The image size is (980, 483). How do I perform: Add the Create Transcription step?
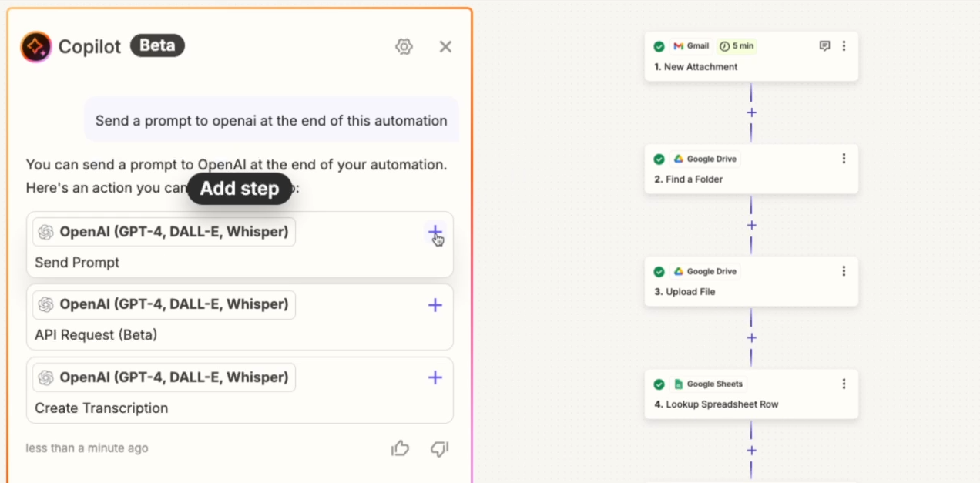(435, 377)
